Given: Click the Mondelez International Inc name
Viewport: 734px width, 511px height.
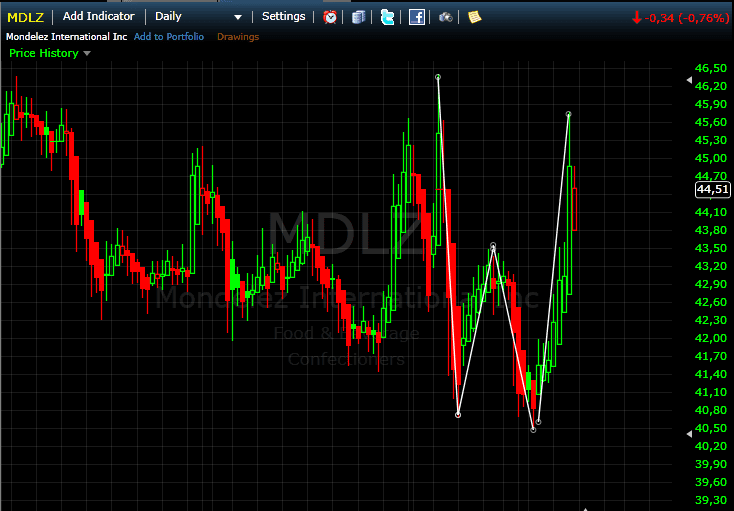Looking at the screenshot, I should (66, 36).
